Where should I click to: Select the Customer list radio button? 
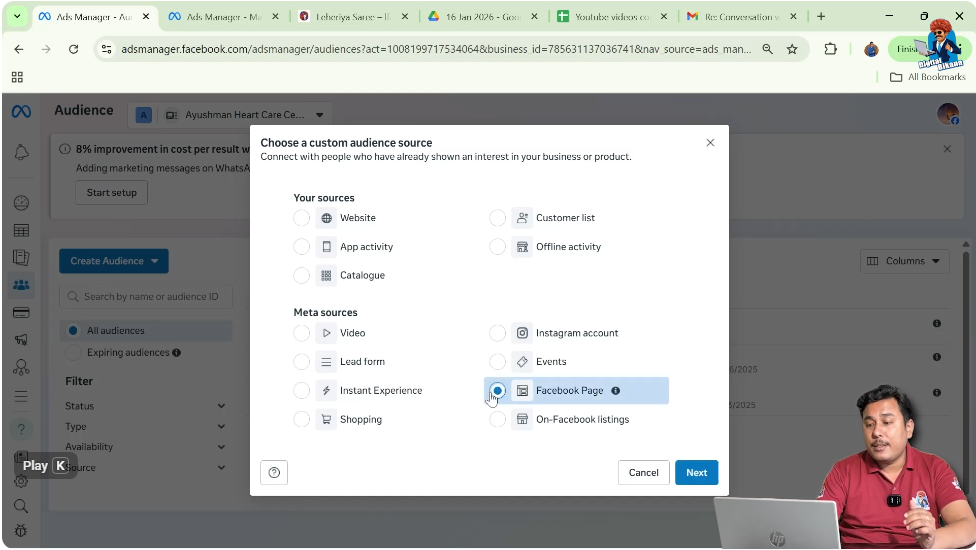tap(497, 218)
